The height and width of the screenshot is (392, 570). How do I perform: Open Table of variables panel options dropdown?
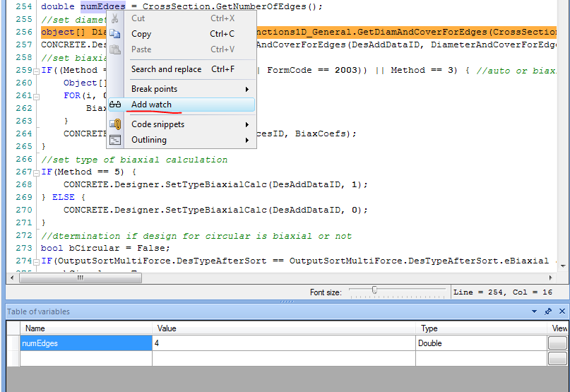[x=534, y=311]
